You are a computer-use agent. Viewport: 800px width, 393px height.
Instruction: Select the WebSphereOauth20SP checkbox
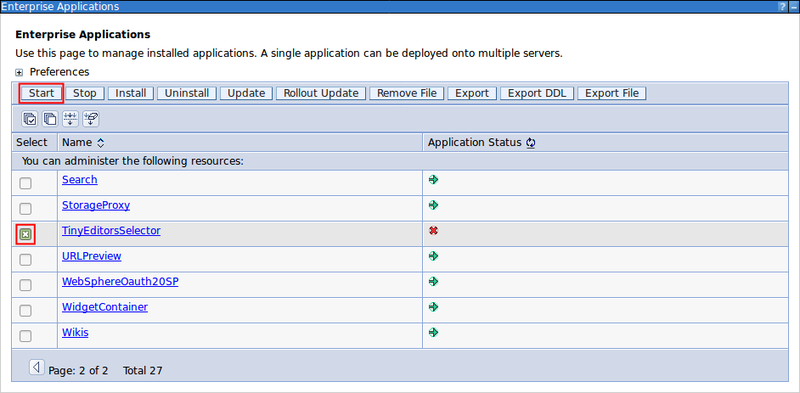[x=25, y=285]
